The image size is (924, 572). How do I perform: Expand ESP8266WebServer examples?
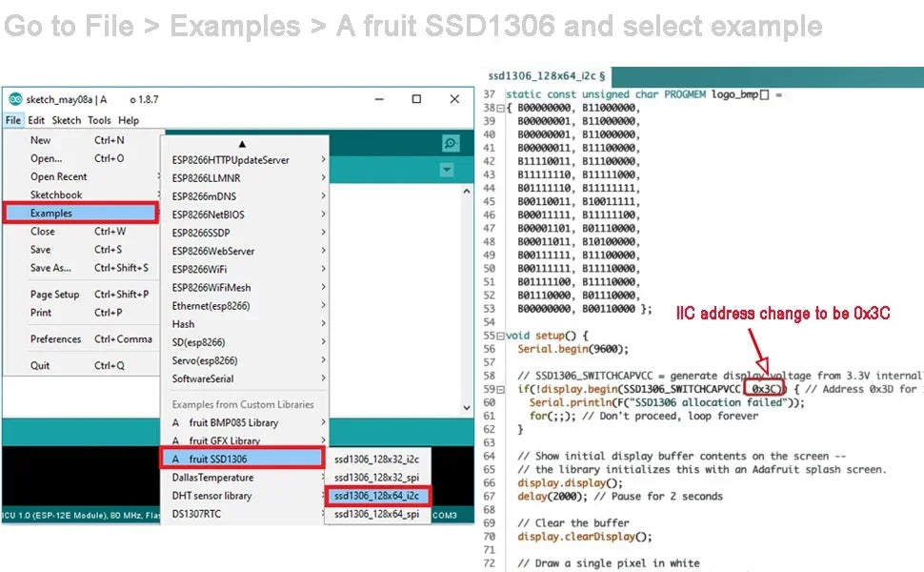[245, 252]
